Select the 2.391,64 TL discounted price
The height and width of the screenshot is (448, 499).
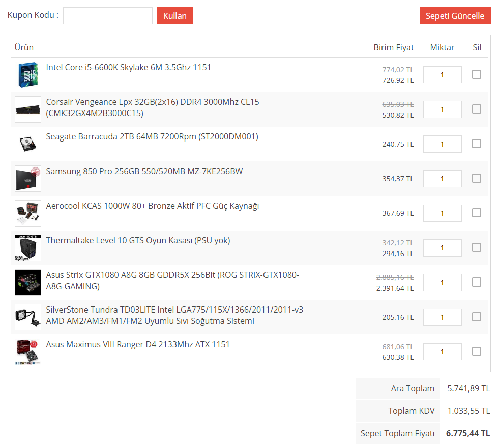[395, 288]
